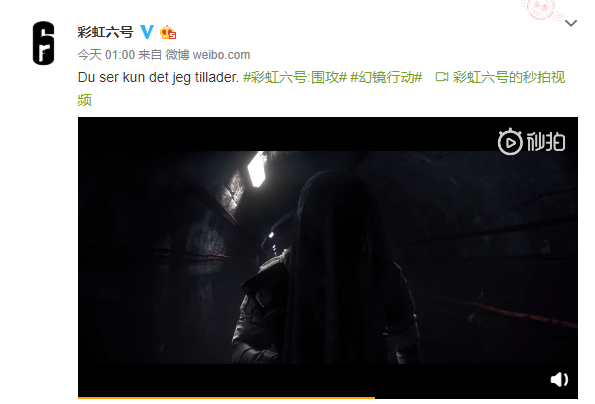
Task: Click the post text "Du ser kun det jeg tillader."
Action: pyautogui.click(x=158, y=77)
